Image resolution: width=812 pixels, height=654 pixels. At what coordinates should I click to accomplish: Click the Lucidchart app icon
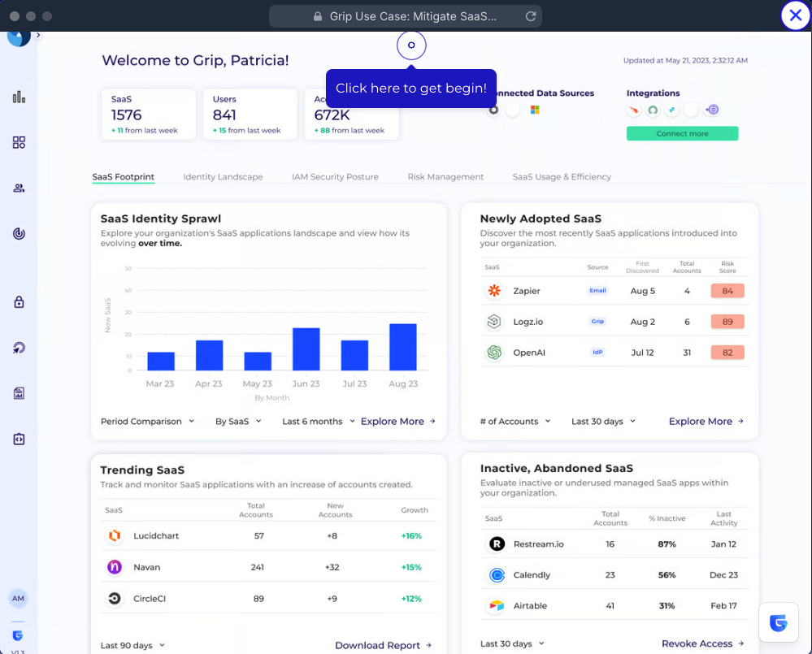(115, 535)
